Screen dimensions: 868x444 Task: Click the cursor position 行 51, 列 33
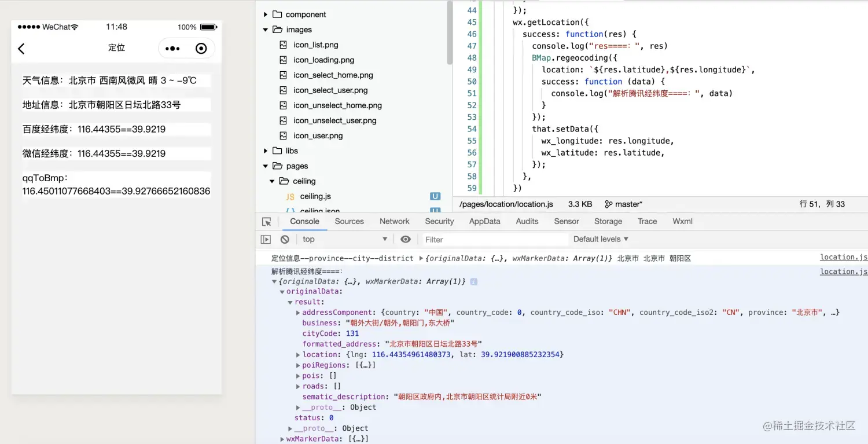pos(822,204)
